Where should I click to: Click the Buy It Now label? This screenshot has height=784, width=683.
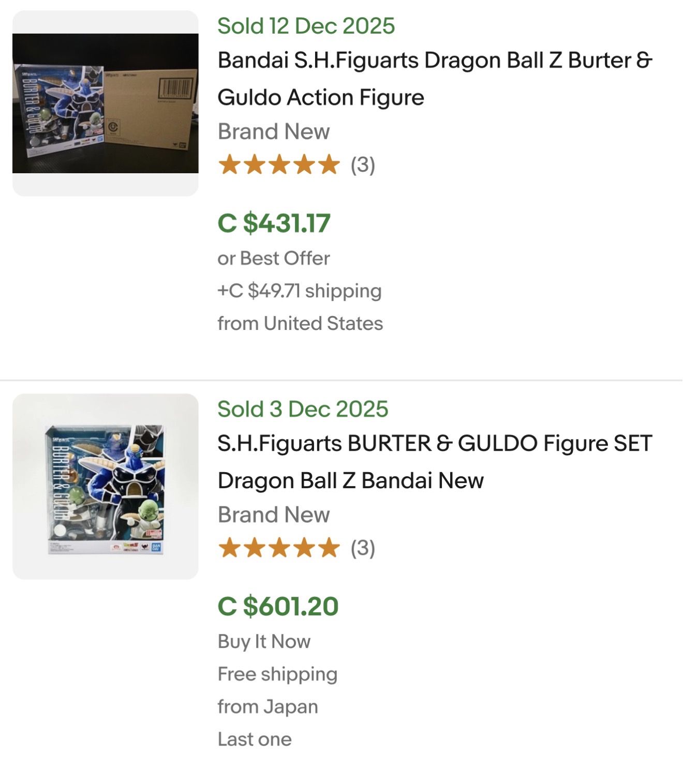(264, 641)
